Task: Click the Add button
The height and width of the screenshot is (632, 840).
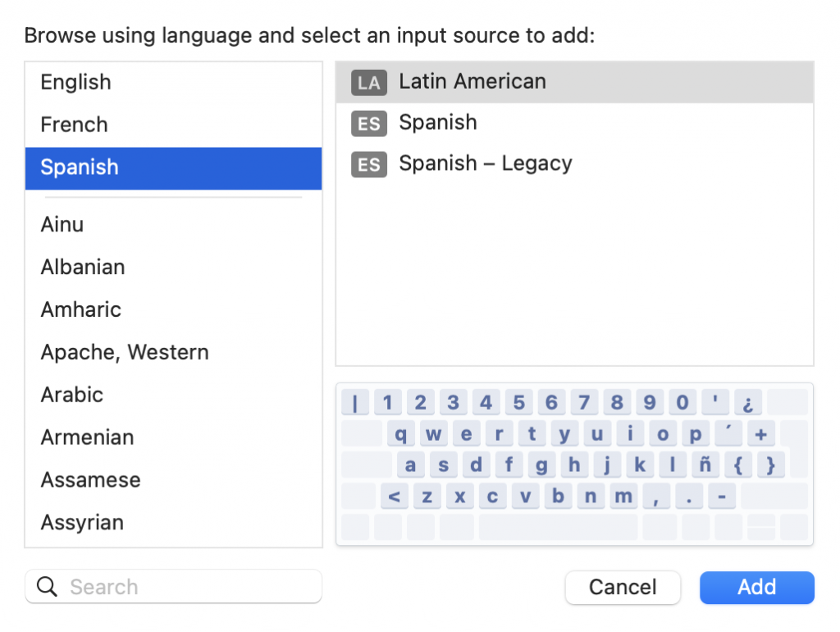Action: pos(756,587)
